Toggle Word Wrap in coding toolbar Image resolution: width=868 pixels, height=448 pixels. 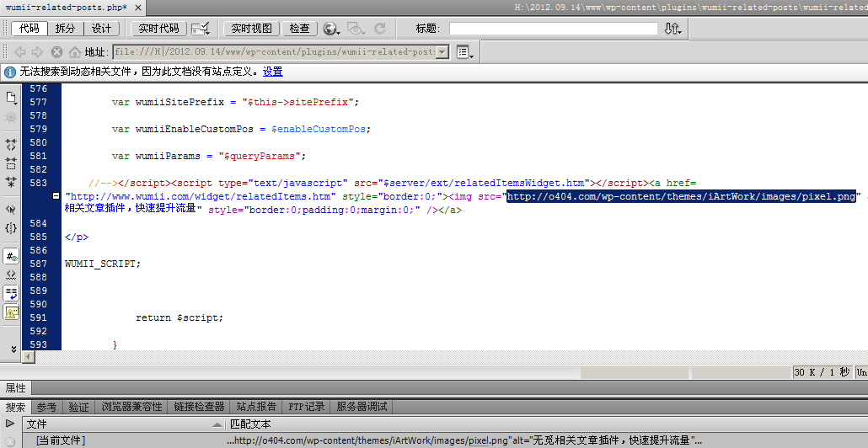11,292
